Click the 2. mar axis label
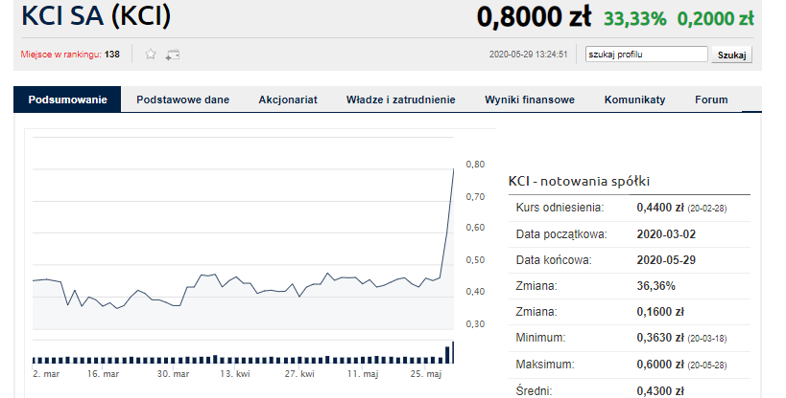 (x=46, y=374)
